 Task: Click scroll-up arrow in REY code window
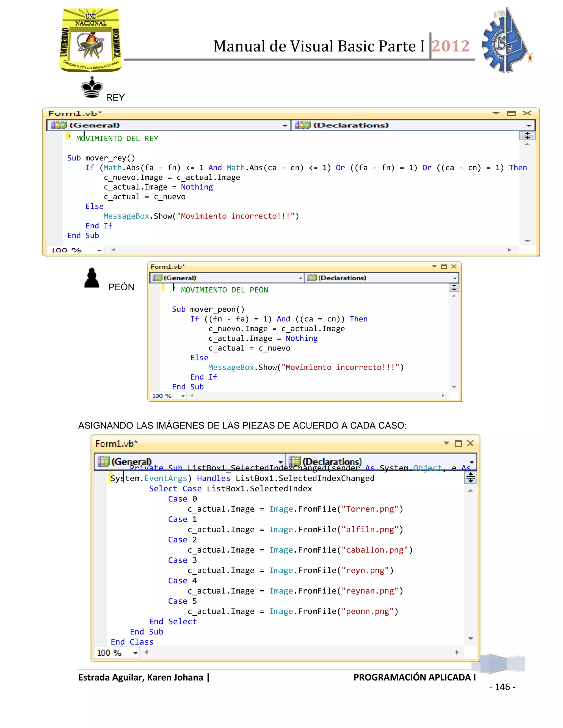tap(527, 144)
